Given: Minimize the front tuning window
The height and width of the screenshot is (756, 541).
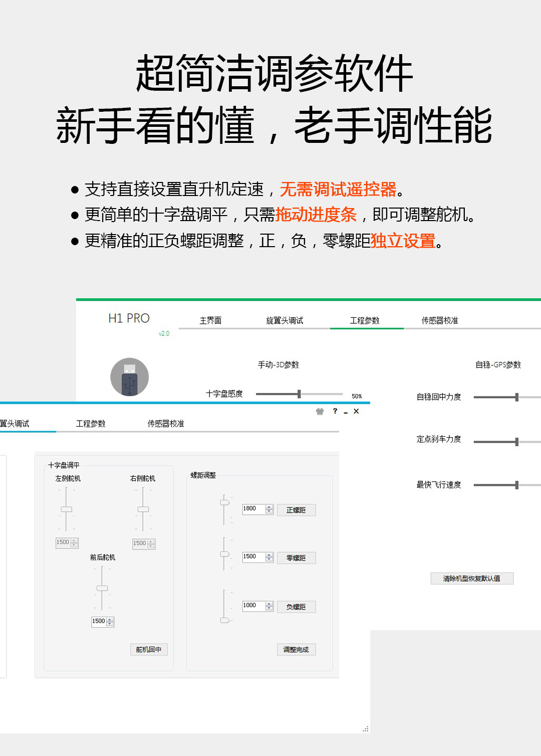Looking at the screenshot, I should click(x=346, y=412).
